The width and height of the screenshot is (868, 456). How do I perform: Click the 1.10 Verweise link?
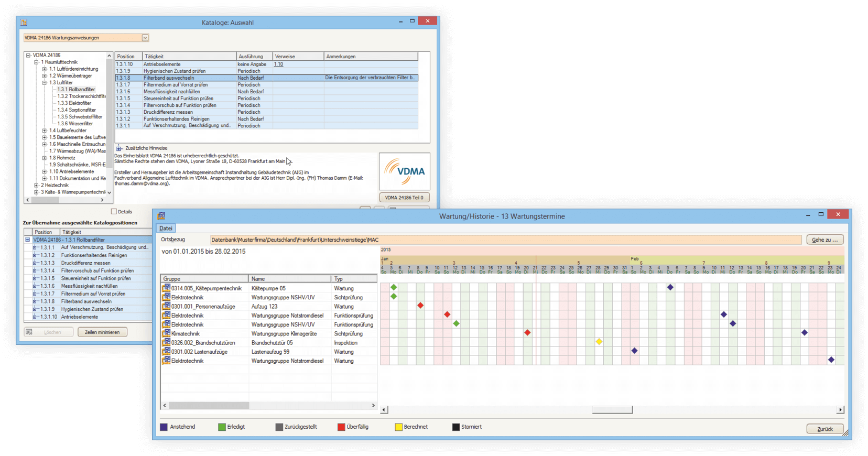(278, 64)
